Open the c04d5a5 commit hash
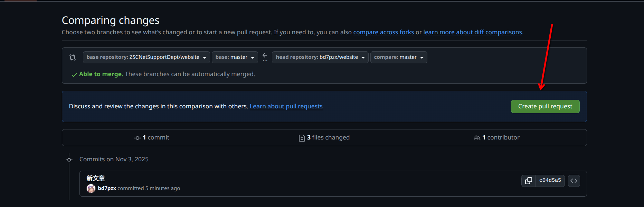Screen dimensions: 644x207 click(x=550, y=180)
